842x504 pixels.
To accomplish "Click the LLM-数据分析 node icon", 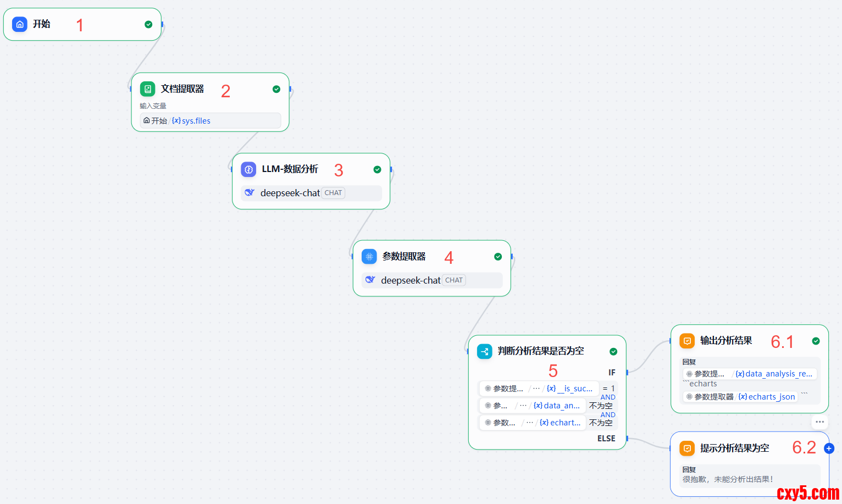I will click(x=248, y=169).
